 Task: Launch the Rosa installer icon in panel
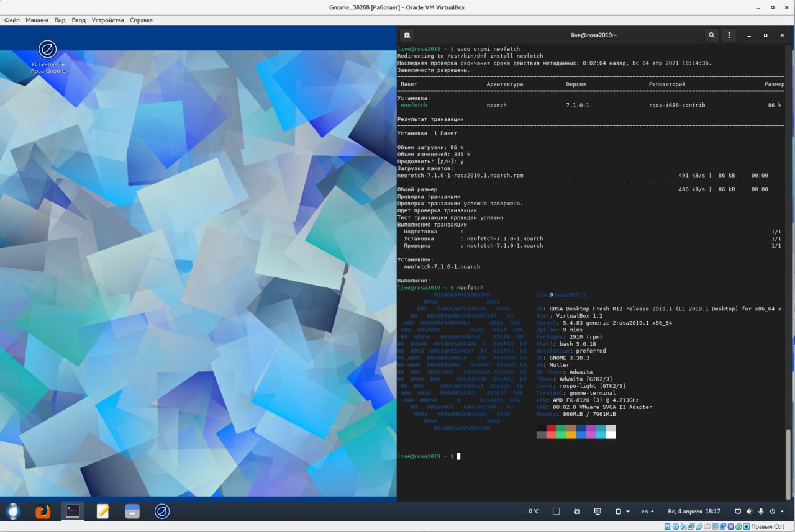[x=162, y=511]
